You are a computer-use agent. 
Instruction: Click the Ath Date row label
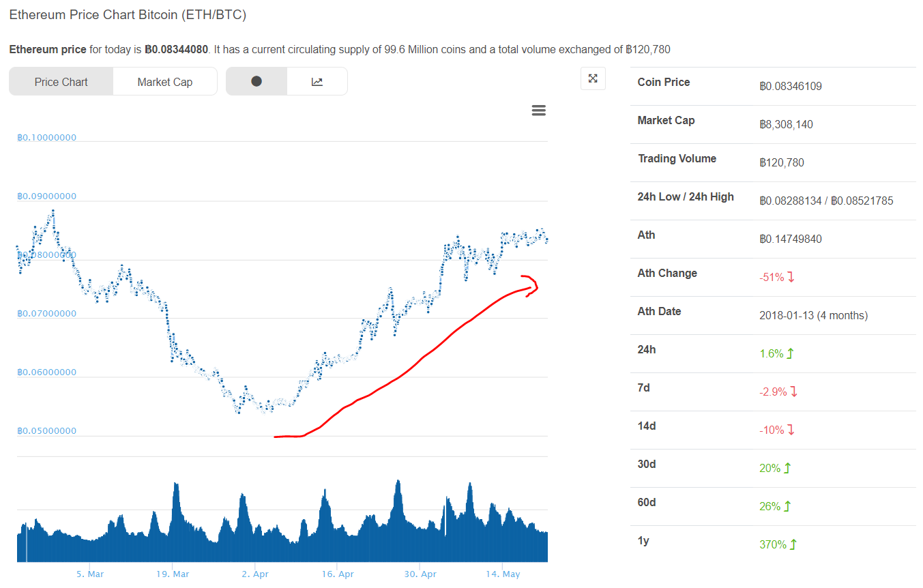[659, 311]
